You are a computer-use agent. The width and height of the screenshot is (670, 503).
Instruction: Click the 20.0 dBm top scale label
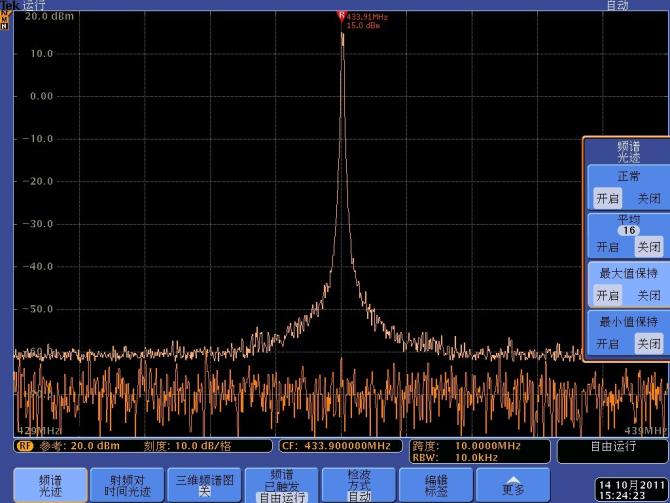coord(49,16)
